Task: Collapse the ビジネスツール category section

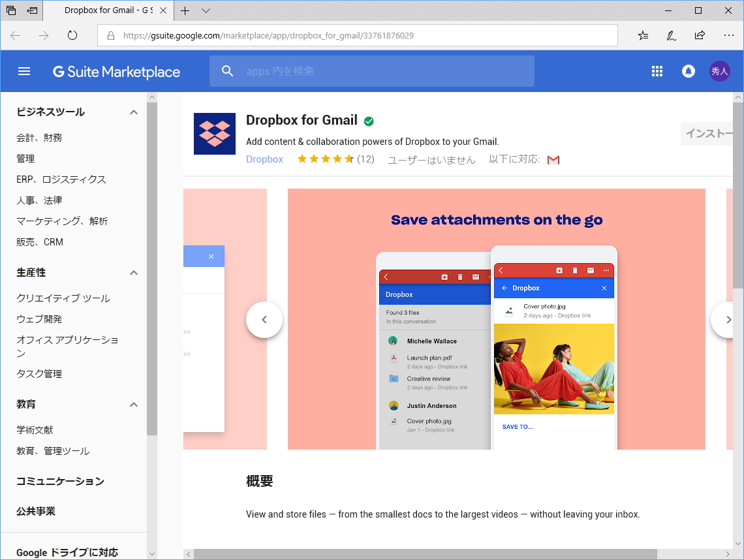Action: click(134, 112)
